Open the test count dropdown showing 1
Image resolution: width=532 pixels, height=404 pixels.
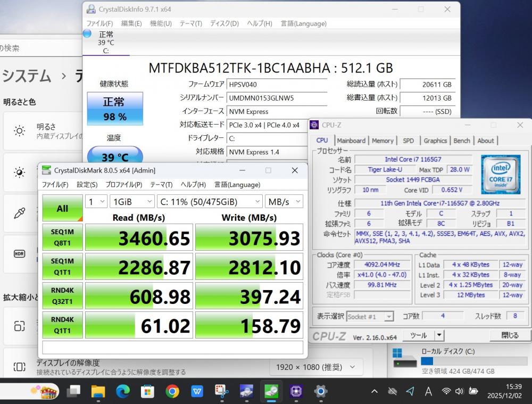click(97, 202)
